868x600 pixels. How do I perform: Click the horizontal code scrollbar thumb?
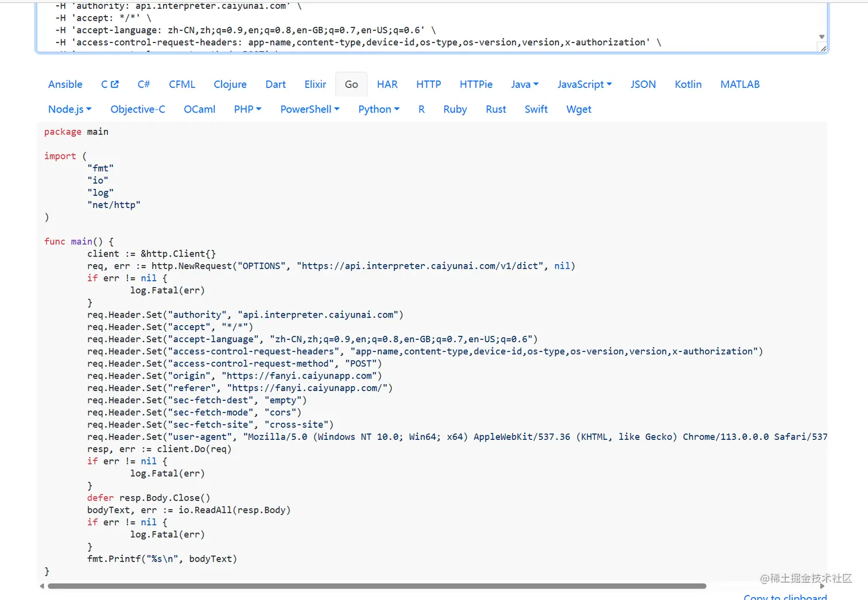point(377,586)
